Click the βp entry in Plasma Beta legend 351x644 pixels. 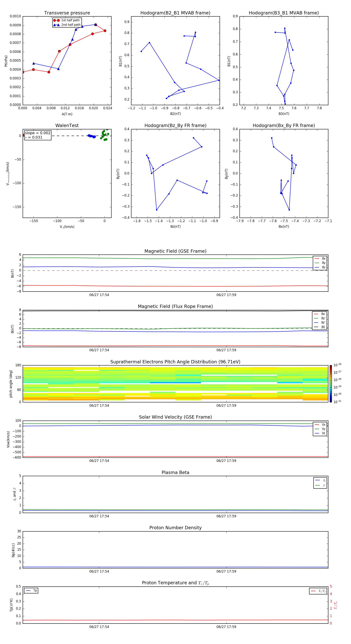321,480
